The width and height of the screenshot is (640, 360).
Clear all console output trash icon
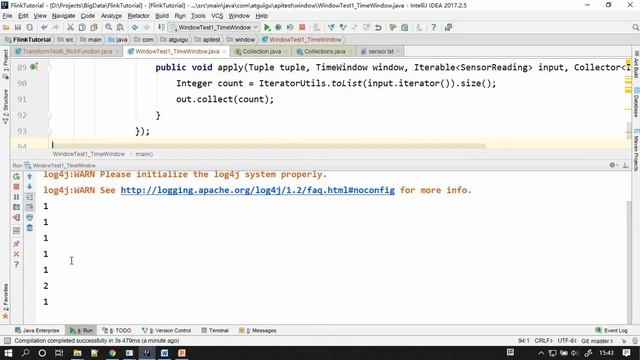[x=29, y=228]
